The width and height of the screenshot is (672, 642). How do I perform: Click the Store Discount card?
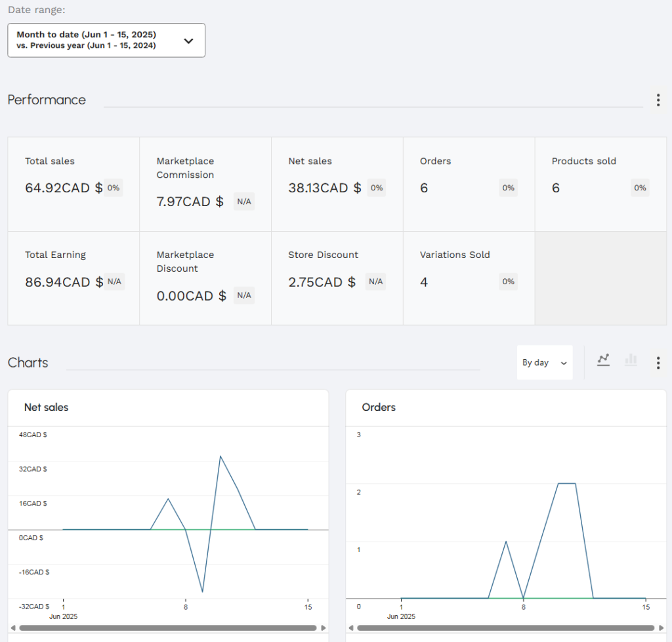click(x=337, y=278)
